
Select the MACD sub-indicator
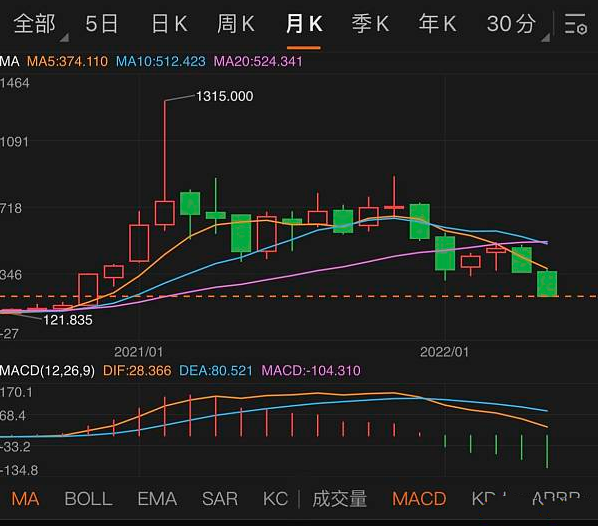(419, 499)
